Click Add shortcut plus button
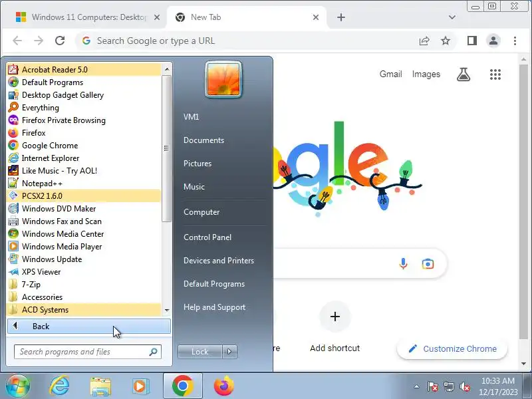532x399 pixels. (335, 317)
